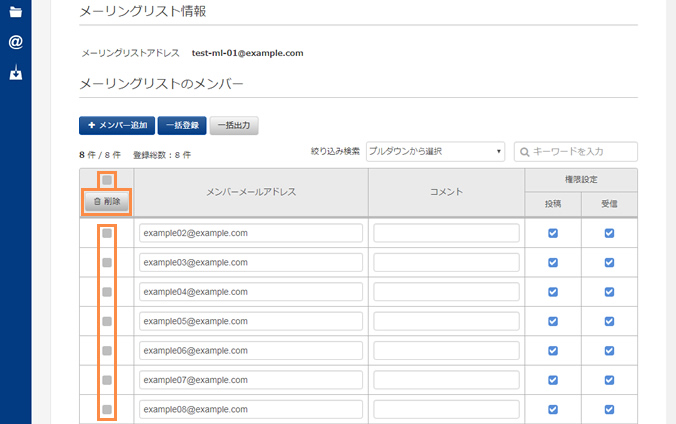This screenshot has height=424, width=676.
Task: Click the comment field for example07@example.com
Action: pyautogui.click(x=446, y=380)
